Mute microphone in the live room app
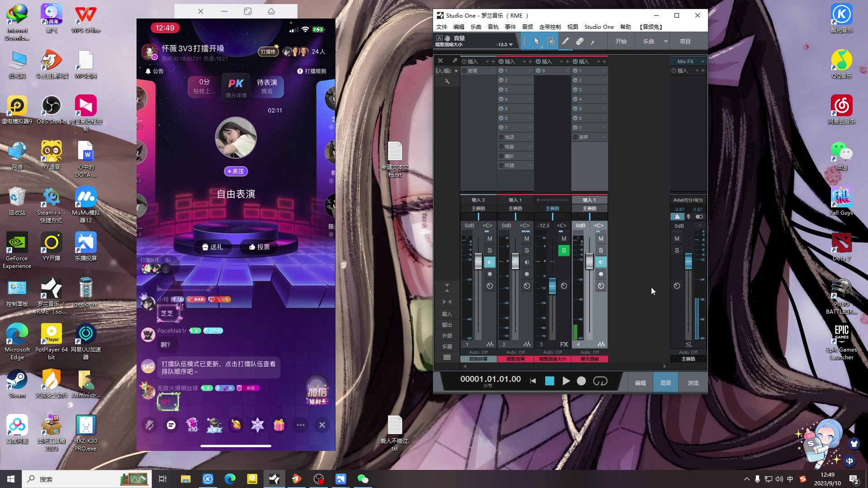 [149, 425]
